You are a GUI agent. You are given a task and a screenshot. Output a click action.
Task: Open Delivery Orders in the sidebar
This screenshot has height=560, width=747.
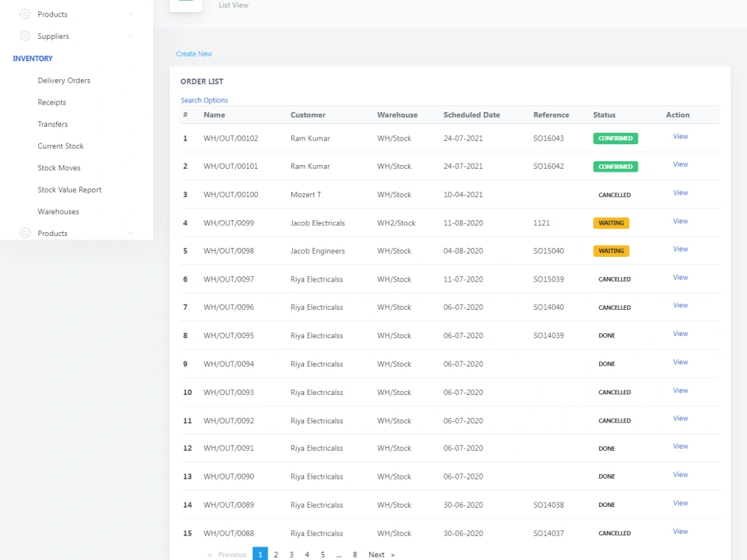click(63, 81)
